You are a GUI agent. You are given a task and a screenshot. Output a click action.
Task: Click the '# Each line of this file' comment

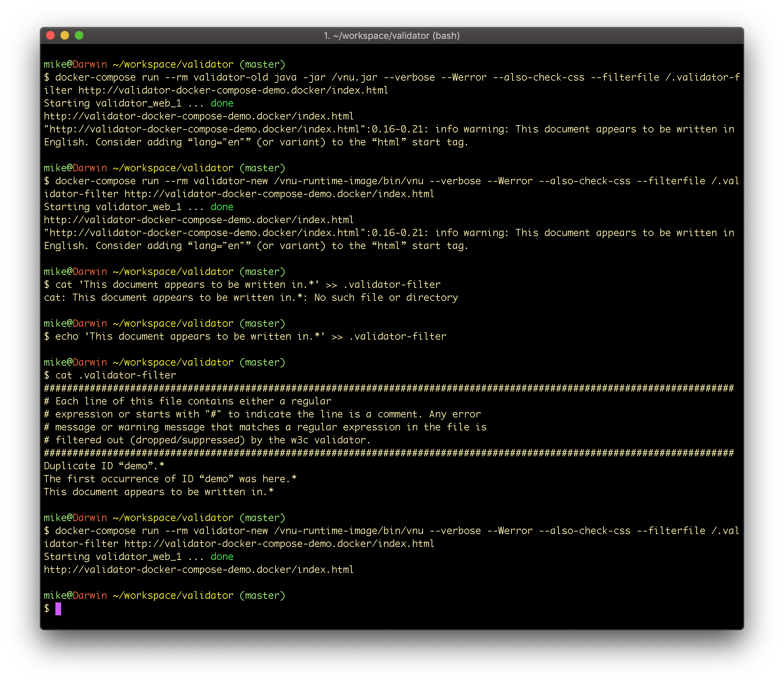187,401
